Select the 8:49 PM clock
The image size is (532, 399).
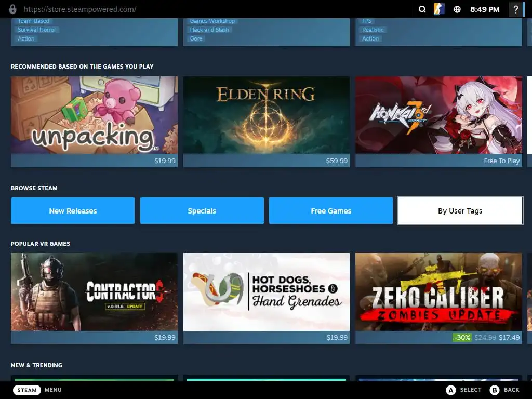[485, 9]
